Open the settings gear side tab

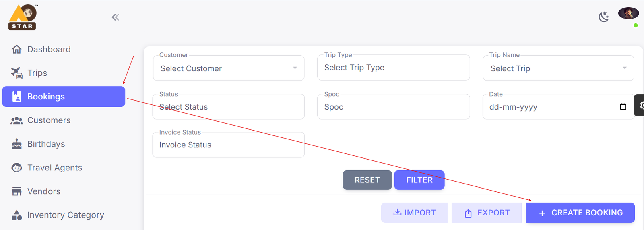coord(640,106)
